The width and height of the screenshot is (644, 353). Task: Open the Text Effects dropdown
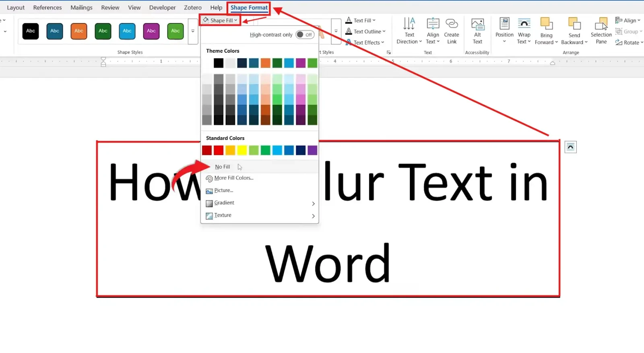point(365,42)
